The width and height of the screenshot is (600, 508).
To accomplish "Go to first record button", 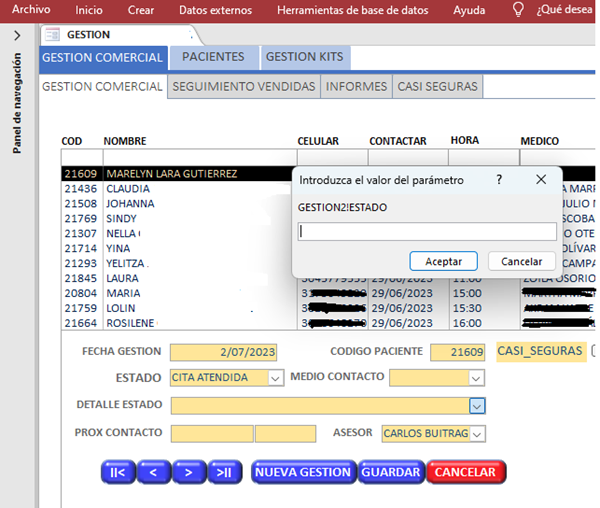I will (x=117, y=472).
